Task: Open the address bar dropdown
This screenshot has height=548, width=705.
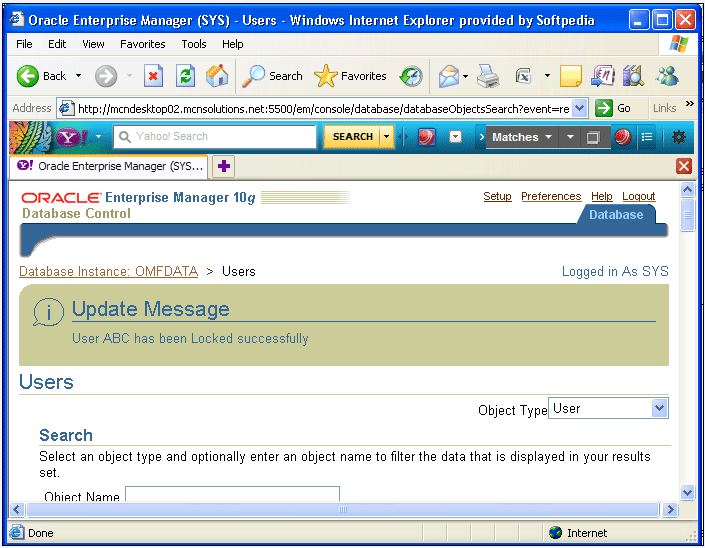Action: point(580,108)
